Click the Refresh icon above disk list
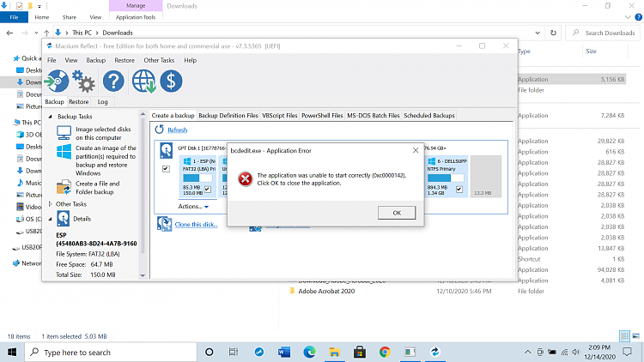The image size is (644, 362). [x=160, y=130]
